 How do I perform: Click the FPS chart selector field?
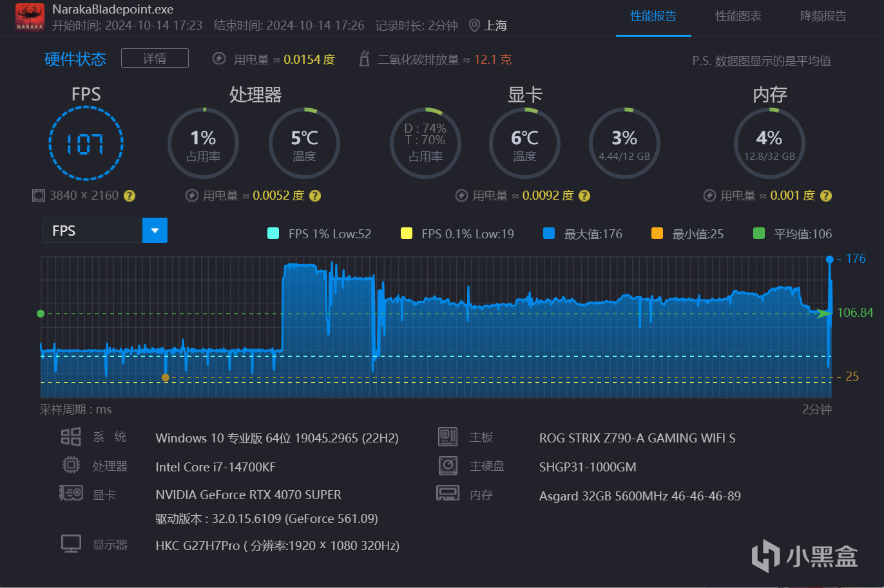(104, 231)
